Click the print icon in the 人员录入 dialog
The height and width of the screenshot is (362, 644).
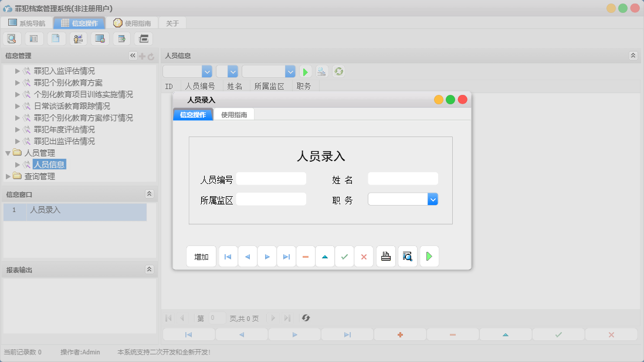385,256
